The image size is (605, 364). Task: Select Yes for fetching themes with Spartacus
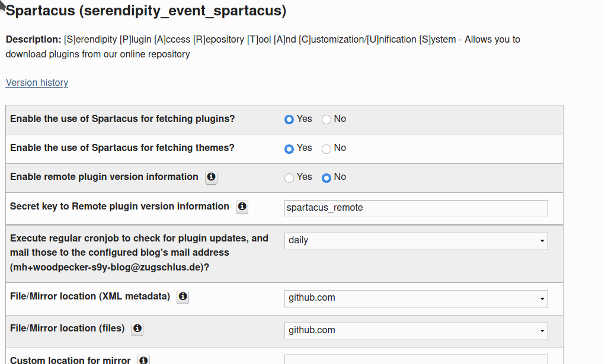point(289,149)
